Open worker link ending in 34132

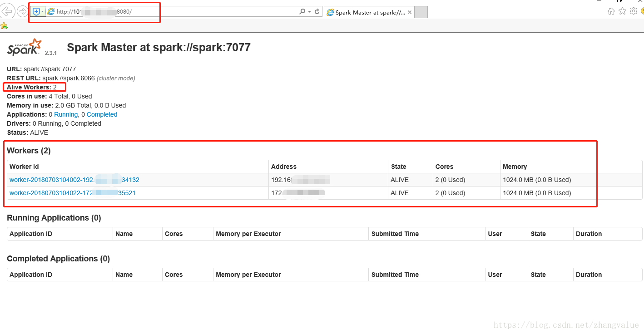(74, 180)
